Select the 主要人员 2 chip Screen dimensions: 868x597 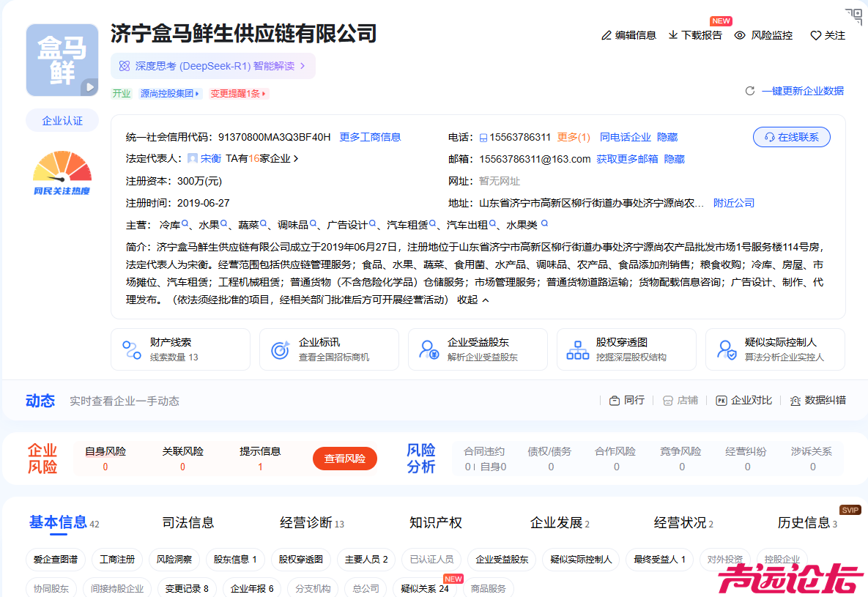click(366, 560)
